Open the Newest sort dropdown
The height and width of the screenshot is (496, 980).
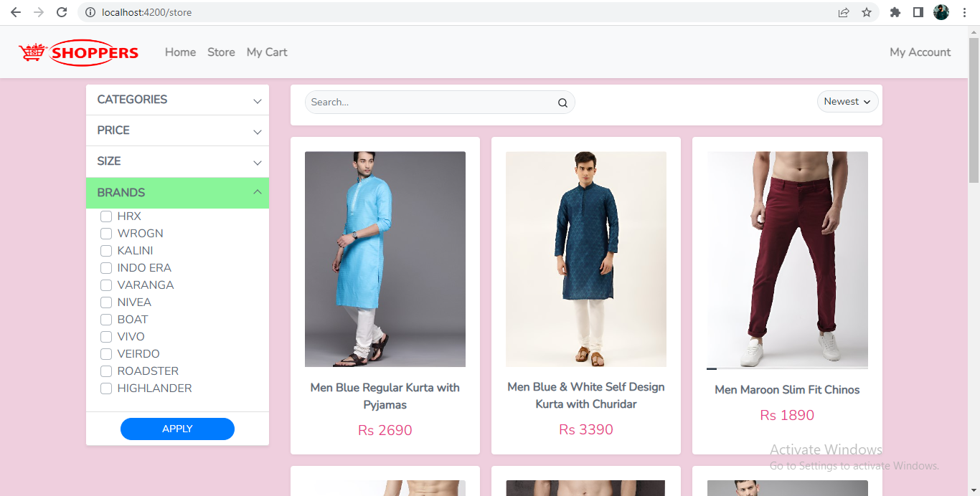tap(847, 101)
